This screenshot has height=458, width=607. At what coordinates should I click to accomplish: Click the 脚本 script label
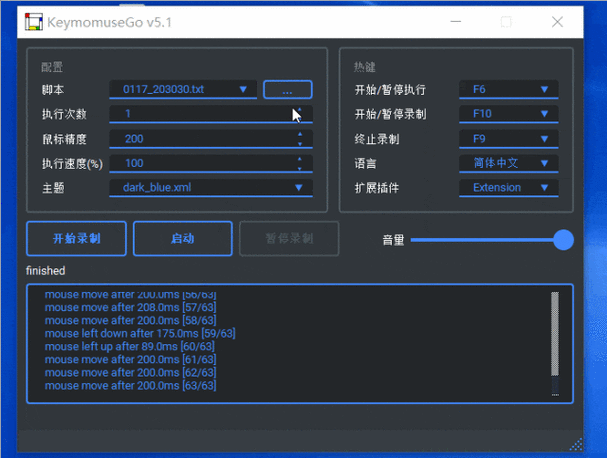click(x=53, y=90)
